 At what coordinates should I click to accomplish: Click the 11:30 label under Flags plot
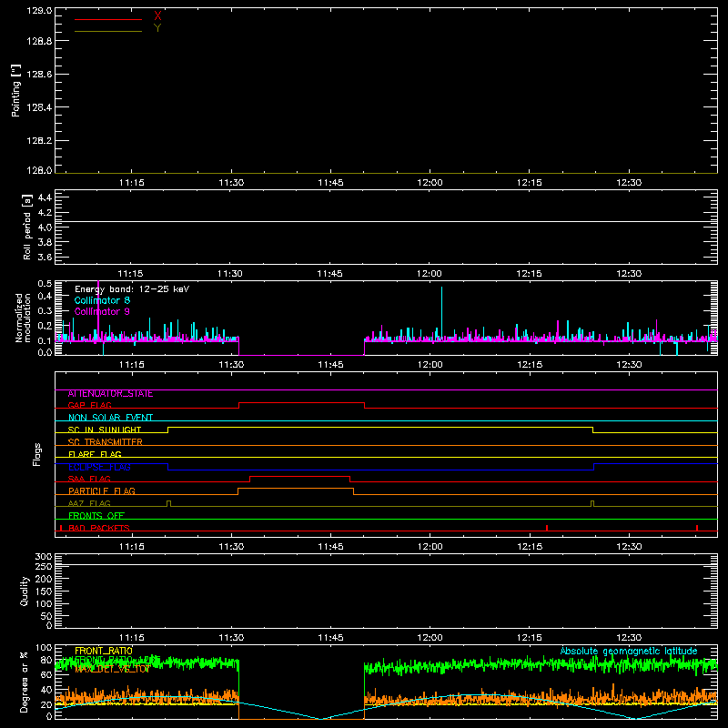coord(231,547)
